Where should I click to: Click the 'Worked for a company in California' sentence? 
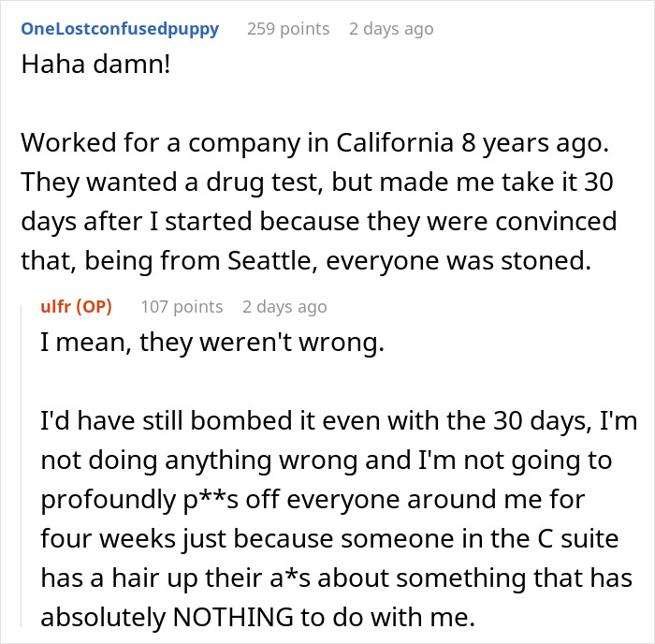pyautogui.click(x=315, y=143)
